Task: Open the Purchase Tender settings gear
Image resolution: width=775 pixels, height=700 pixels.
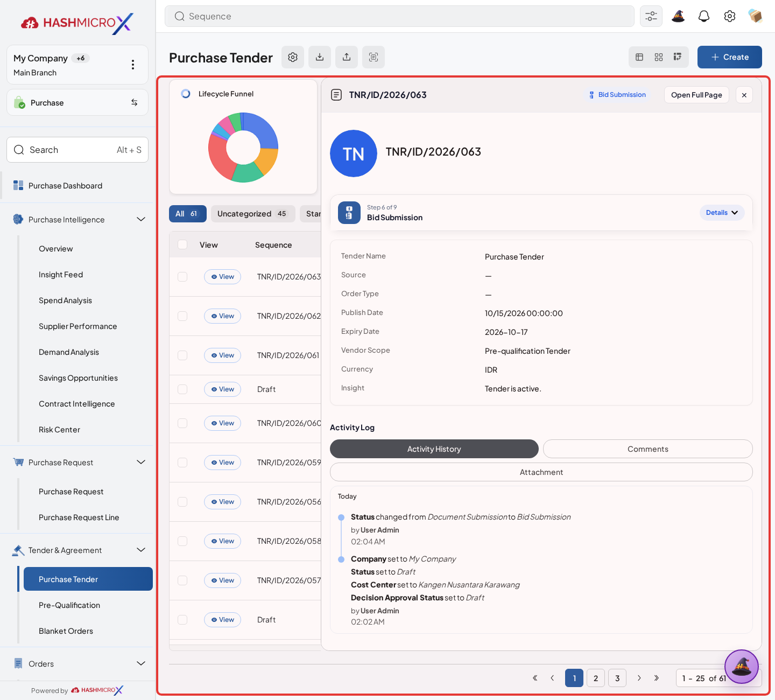Action: [293, 57]
